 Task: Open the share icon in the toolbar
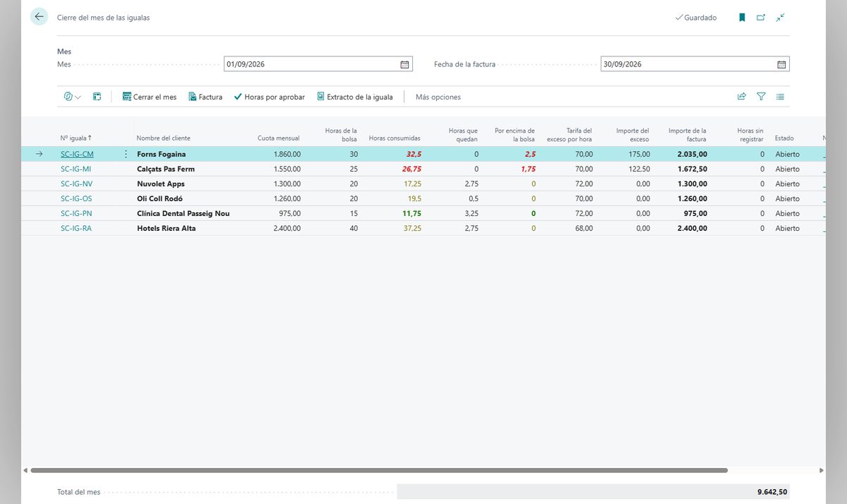click(x=742, y=97)
